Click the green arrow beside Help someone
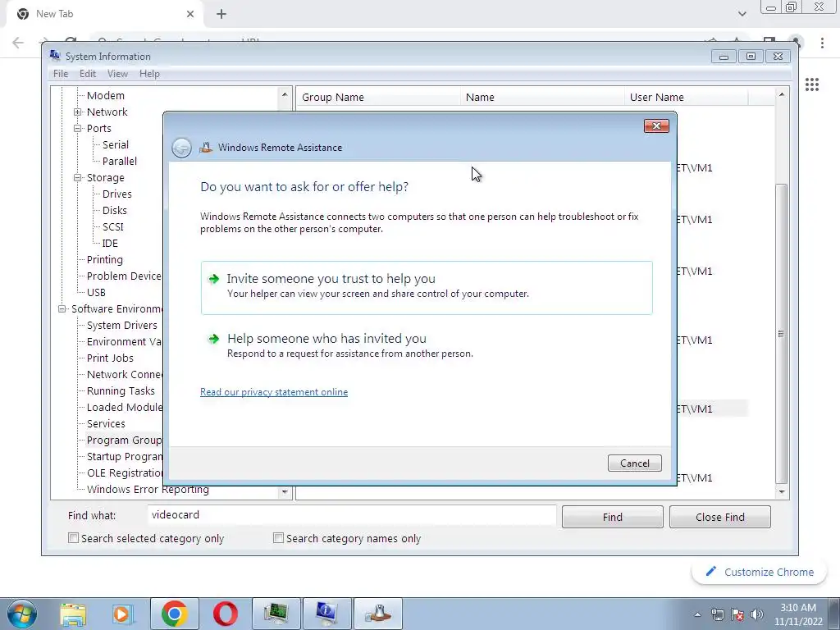The image size is (840, 630). (213, 339)
